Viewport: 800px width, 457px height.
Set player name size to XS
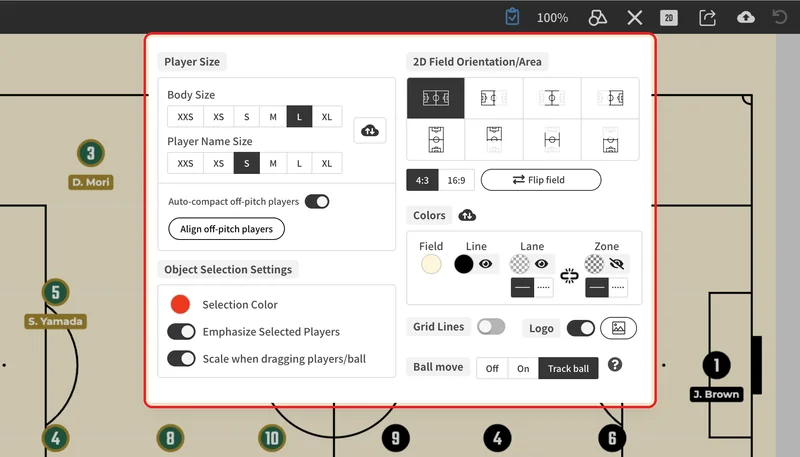[218, 163]
